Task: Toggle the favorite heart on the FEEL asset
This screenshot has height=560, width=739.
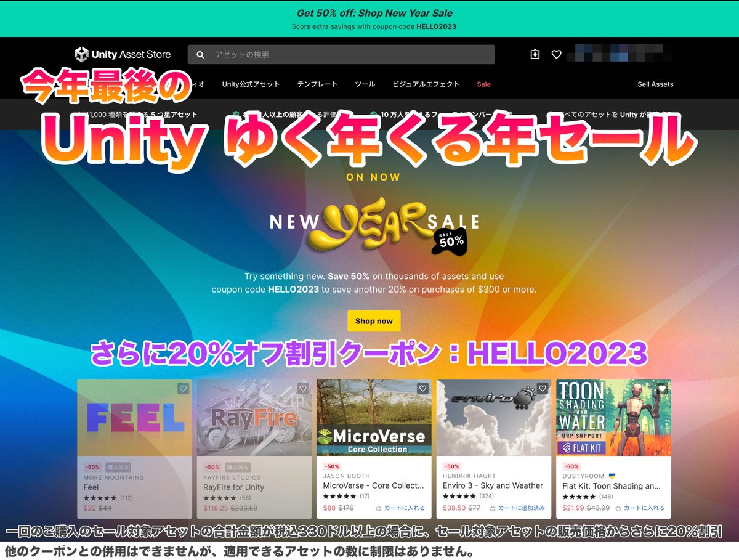Action: coord(182,388)
